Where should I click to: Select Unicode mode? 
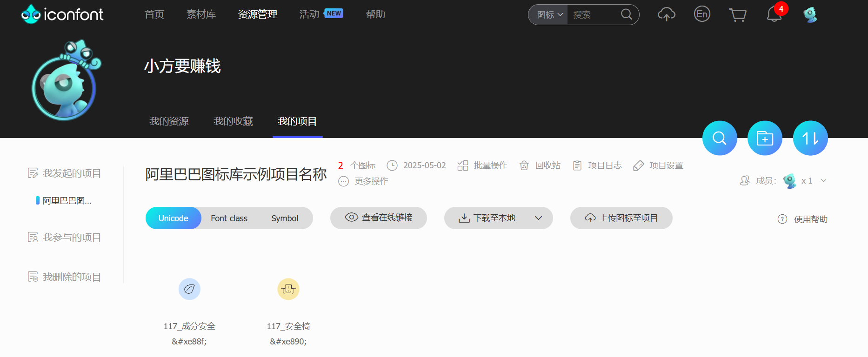174,218
